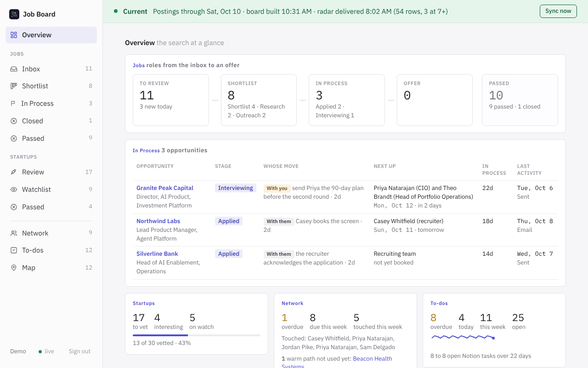This screenshot has height=368, width=588.
Task: Click the Startups Passed circle-x icon
Action: (x=14, y=207)
